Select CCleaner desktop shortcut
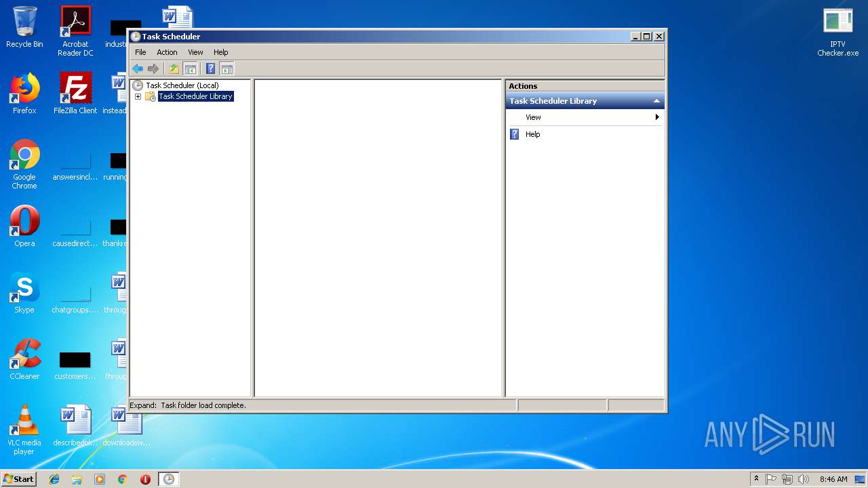 [x=24, y=359]
